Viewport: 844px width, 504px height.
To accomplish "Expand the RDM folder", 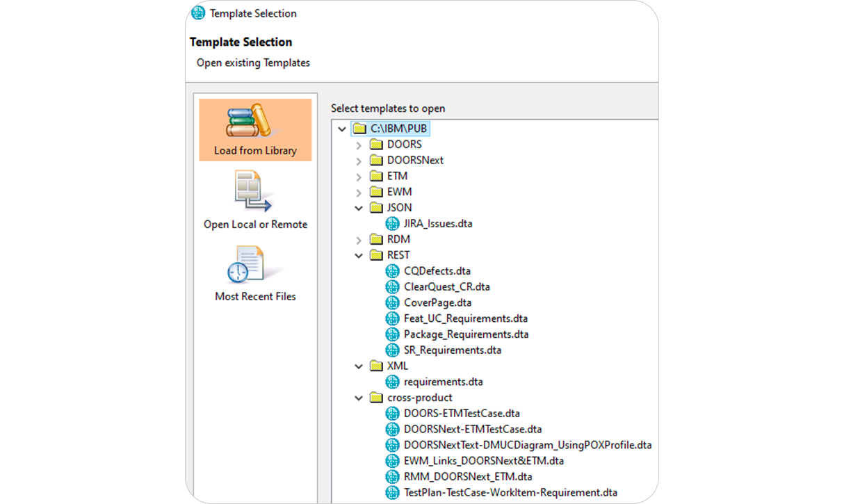I will coord(359,238).
